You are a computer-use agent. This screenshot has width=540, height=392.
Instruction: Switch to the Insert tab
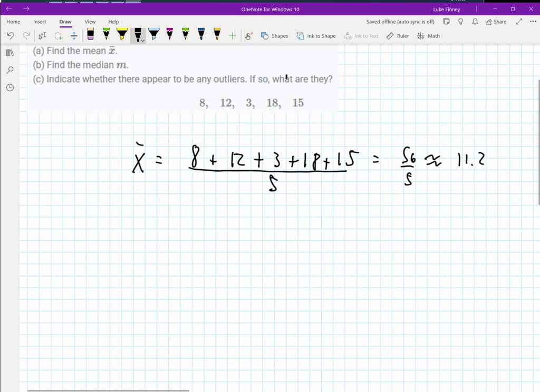tap(40, 22)
